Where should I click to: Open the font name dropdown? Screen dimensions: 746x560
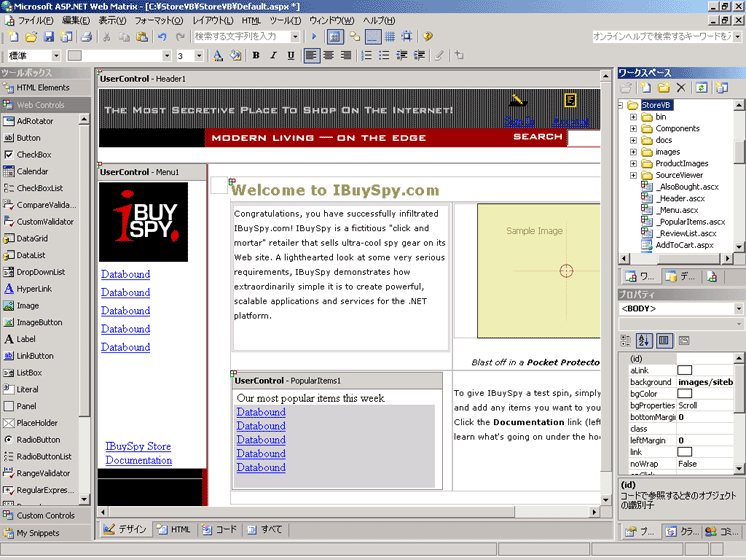coord(167,56)
